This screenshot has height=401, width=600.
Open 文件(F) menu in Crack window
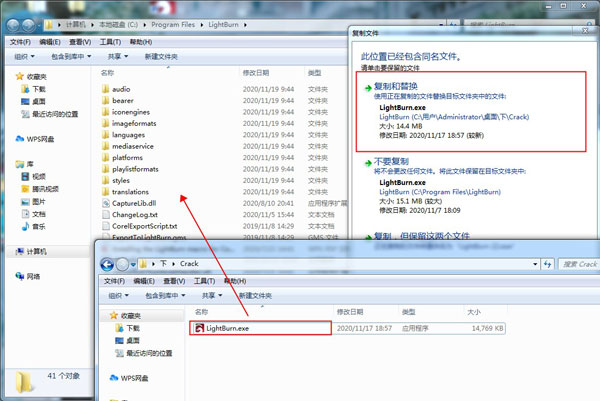(x=114, y=281)
